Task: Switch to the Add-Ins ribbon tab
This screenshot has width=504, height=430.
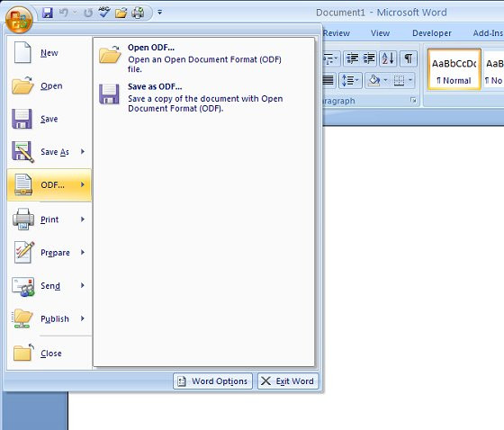Action: click(488, 33)
